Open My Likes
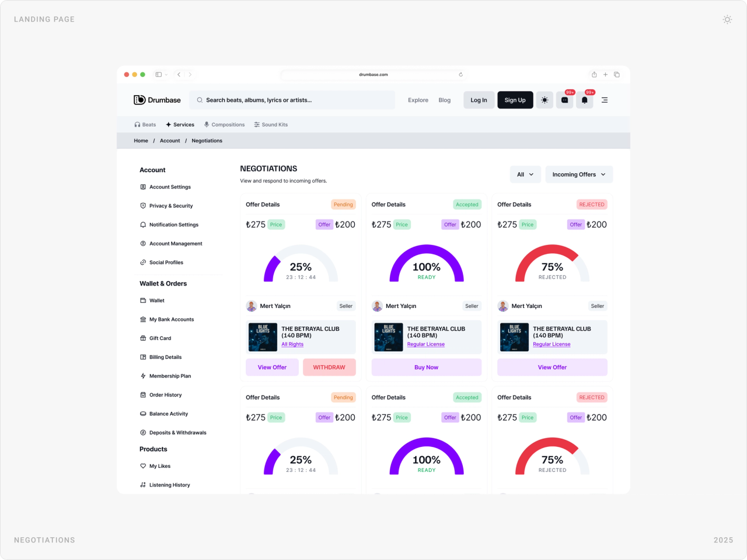This screenshot has height=560, width=747. coord(155,466)
